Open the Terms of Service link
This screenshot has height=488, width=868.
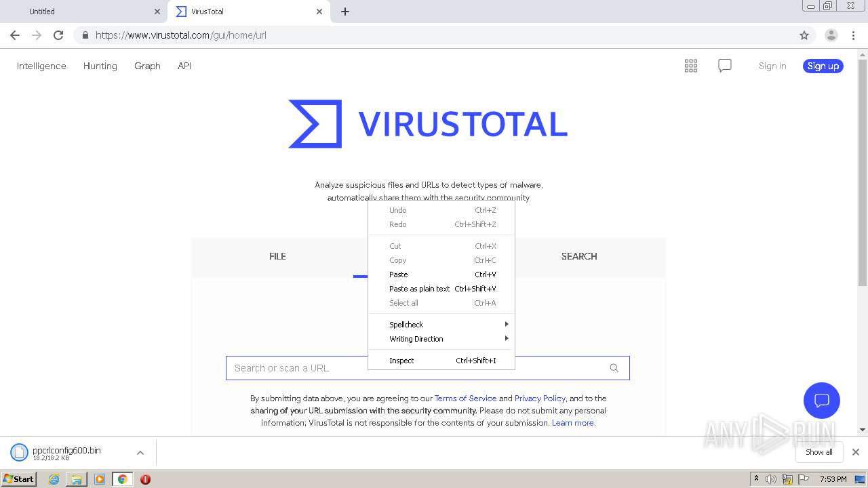point(465,399)
